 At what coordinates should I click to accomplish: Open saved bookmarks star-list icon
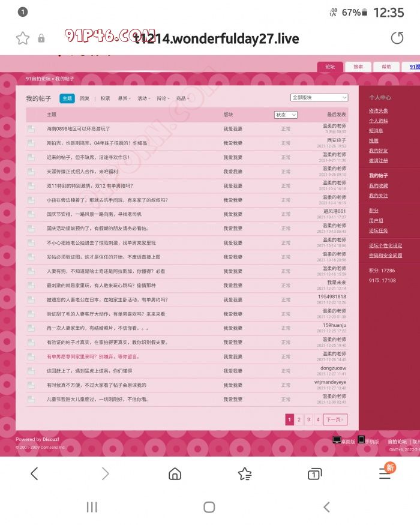[245, 474]
